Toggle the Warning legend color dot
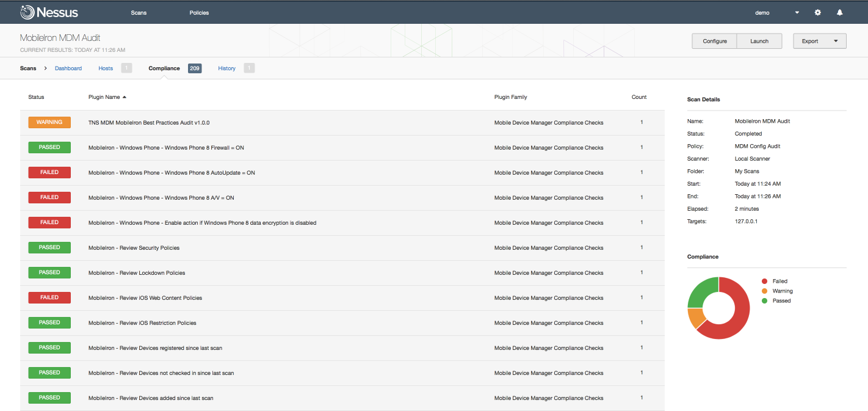This screenshot has width=868, height=411. coord(764,291)
